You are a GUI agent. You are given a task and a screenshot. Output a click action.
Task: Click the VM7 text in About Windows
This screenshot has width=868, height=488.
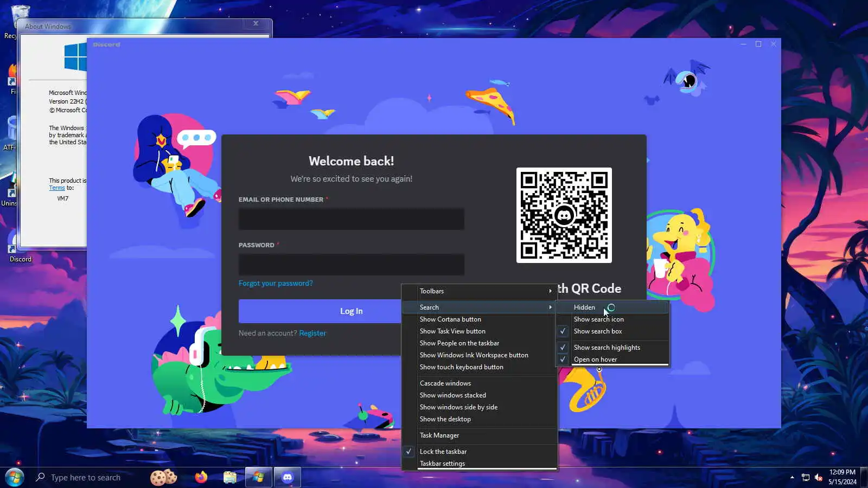(63, 198)
